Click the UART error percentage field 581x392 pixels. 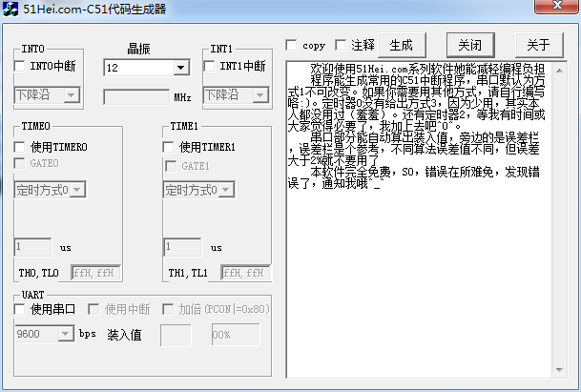click(x=236, y=335)
